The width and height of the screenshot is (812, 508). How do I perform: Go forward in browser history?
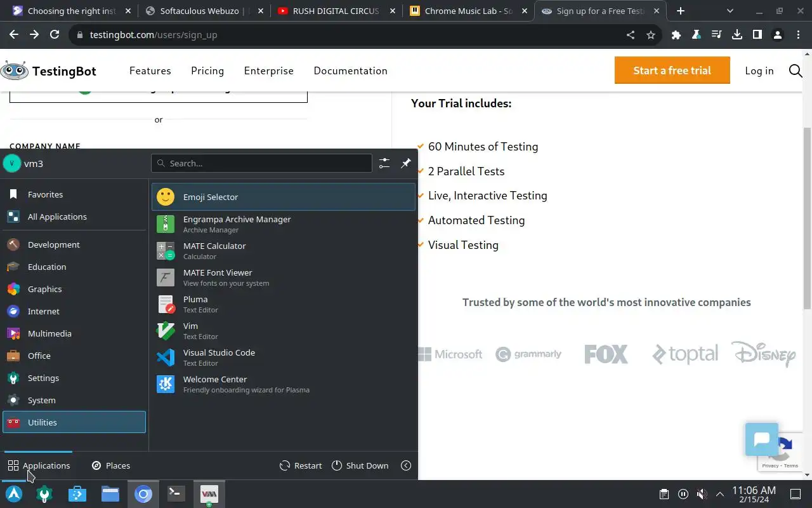[x=34, y=35]
